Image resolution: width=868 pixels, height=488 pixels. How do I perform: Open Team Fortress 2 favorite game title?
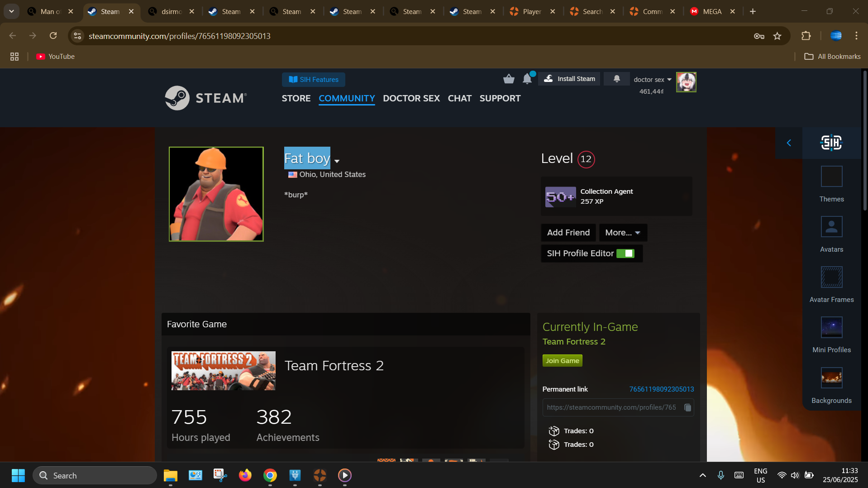pyautogui.click(x=334, y=366)
